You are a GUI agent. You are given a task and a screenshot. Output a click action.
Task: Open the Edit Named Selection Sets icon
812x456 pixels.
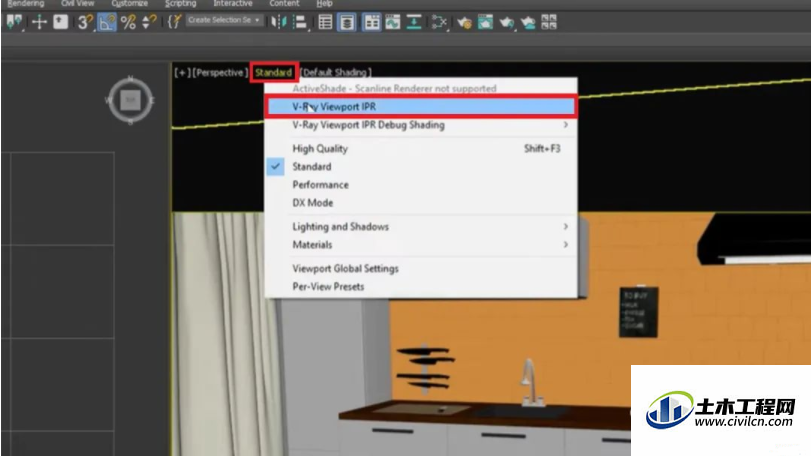(175, 22)
